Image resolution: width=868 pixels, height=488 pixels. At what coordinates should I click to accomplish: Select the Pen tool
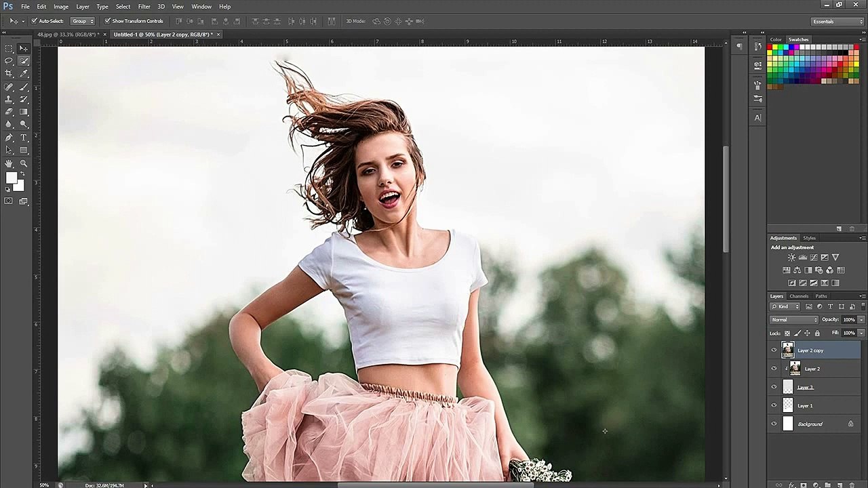pyautogui.click(x=9, y=138)
